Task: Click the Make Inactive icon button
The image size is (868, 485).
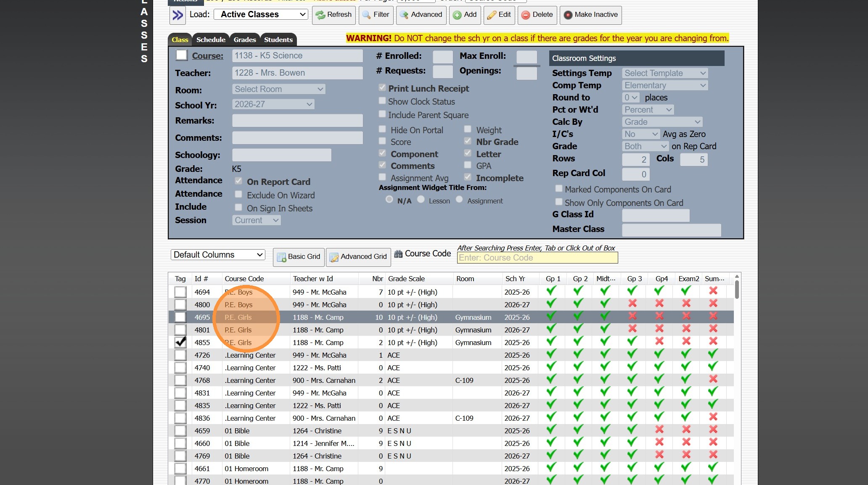Action: 590,15
